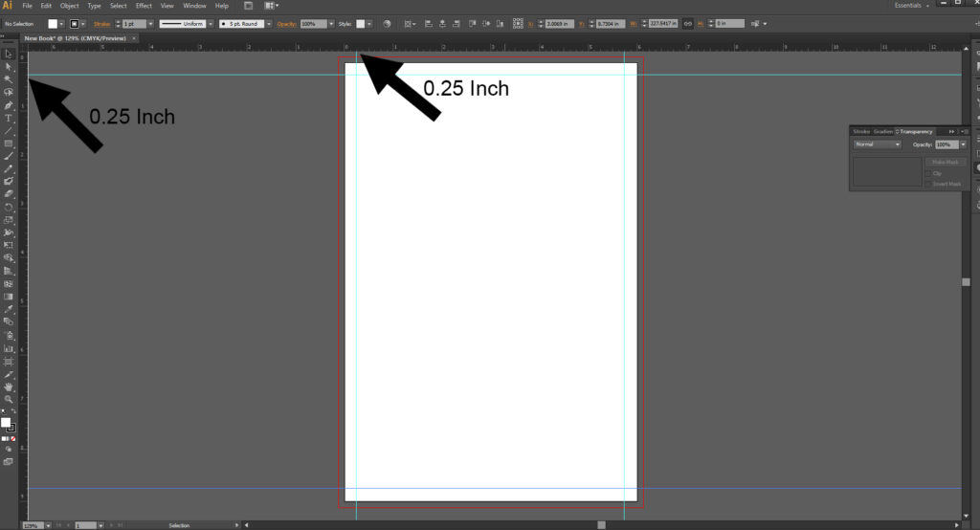Choose the Line Segment tool
The height and width of the screenshot is (530, 980).
pos(8,131)
